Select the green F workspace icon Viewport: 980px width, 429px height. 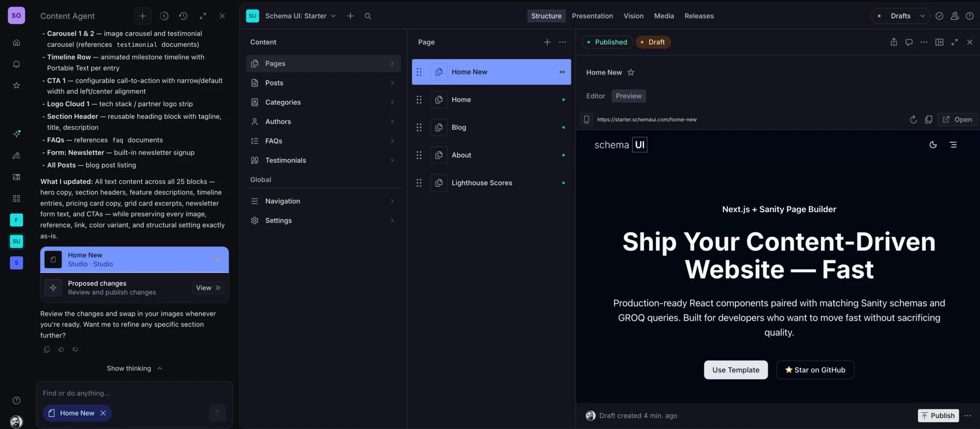pyautogui.click(x=16, y=220)
